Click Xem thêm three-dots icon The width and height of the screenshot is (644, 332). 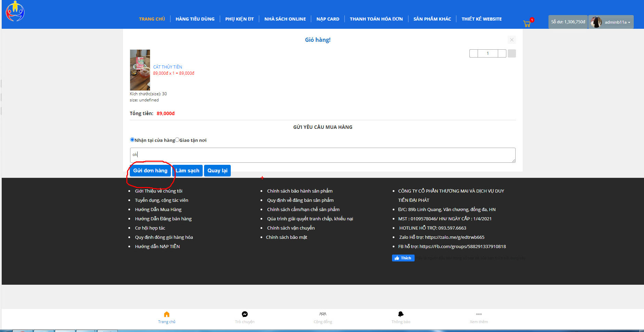[479, 315]
